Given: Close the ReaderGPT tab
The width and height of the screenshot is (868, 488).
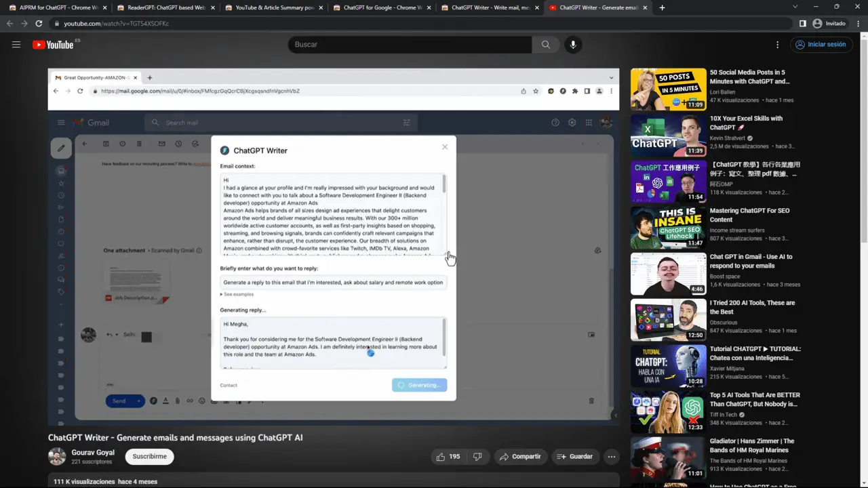Looking at the screenshot, I should [212, 7].
